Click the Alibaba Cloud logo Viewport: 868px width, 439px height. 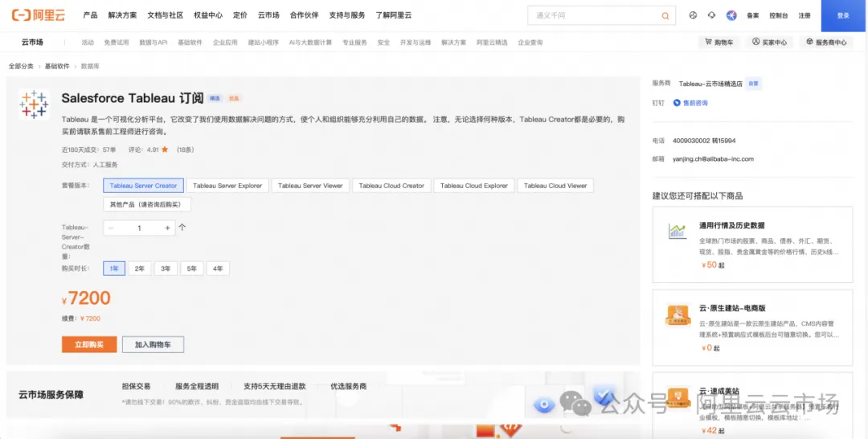click(39, 15)
